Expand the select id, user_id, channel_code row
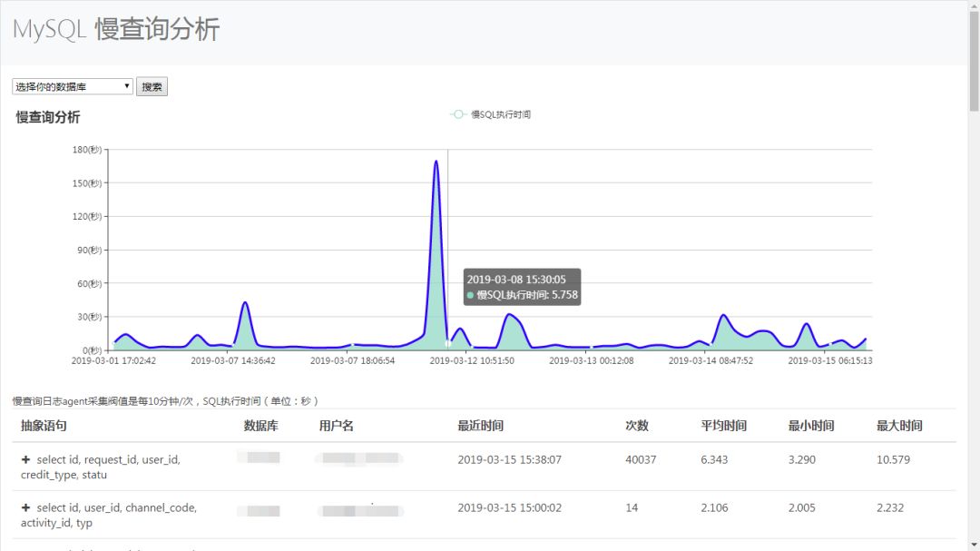 tap(25, 507)
